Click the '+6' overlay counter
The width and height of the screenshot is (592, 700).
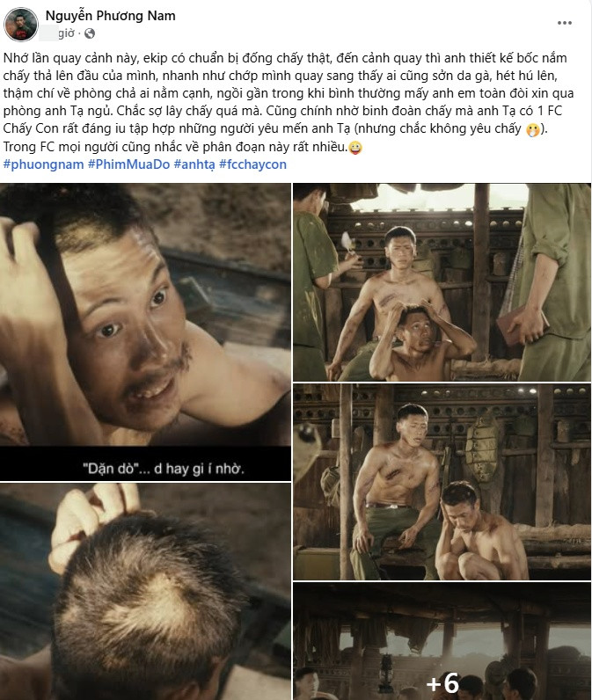(442, 683)
